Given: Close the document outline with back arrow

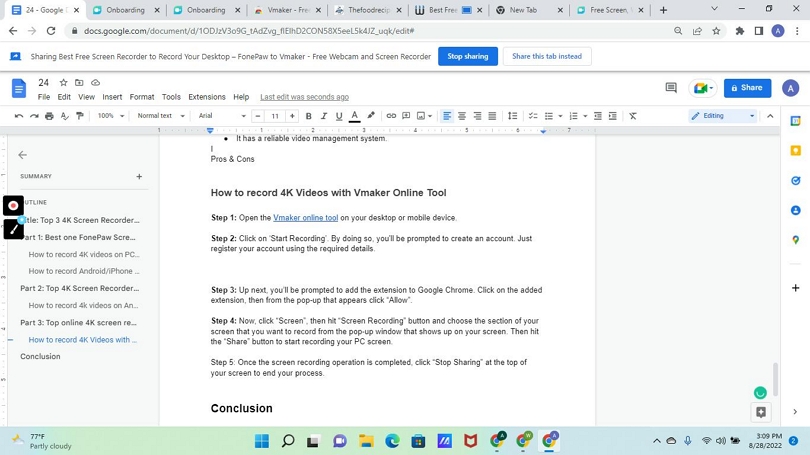Looking at the screenshot, I should (22, 155).
